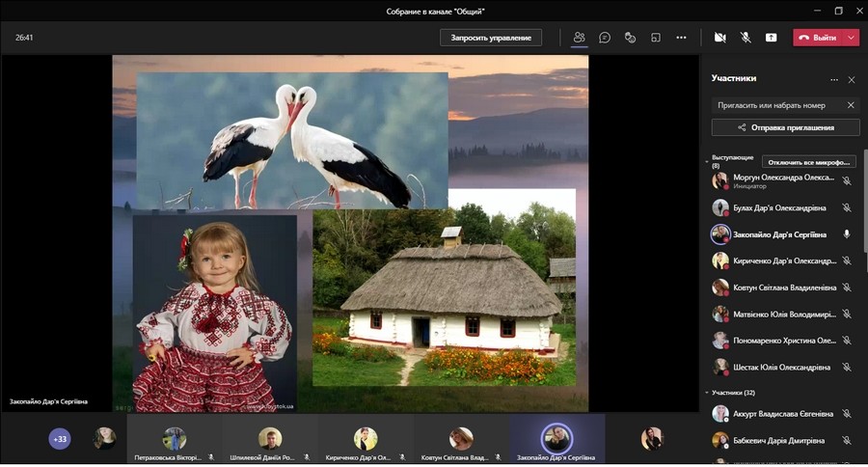Open participants panel more options ellipsis
868x467 pixels.
tap(834, 79)
